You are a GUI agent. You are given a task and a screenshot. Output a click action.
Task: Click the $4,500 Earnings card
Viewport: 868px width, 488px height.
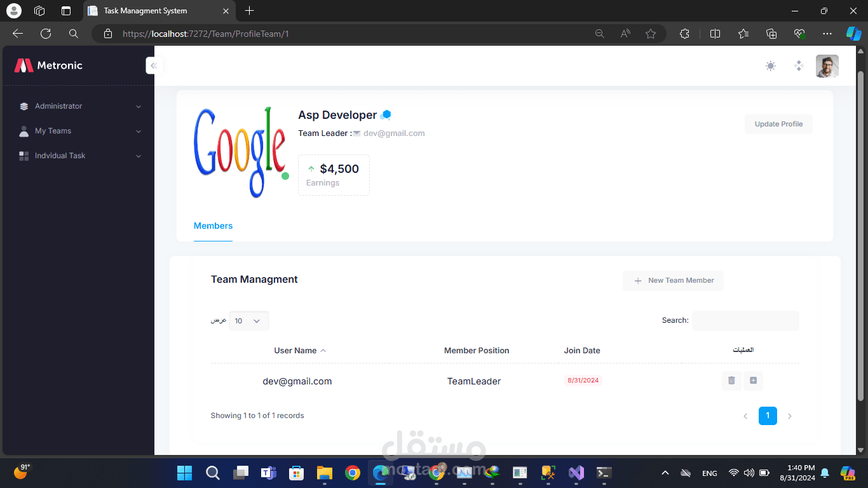334,175
